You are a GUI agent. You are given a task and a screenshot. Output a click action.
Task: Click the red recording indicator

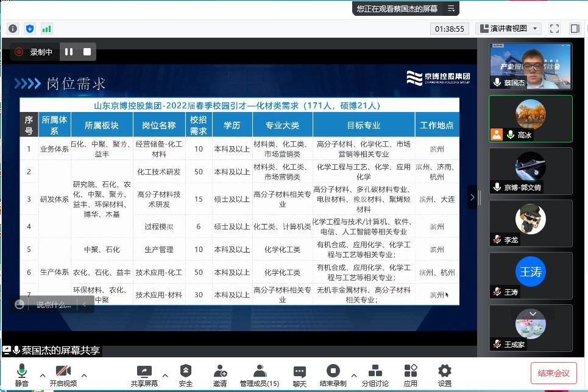tap(19, 52)
